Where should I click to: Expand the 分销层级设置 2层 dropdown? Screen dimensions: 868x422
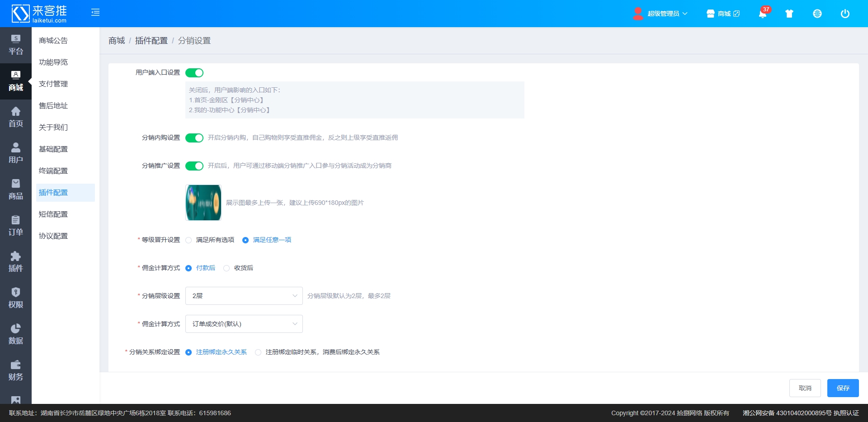pyautogui.click(x=244, y=296)
